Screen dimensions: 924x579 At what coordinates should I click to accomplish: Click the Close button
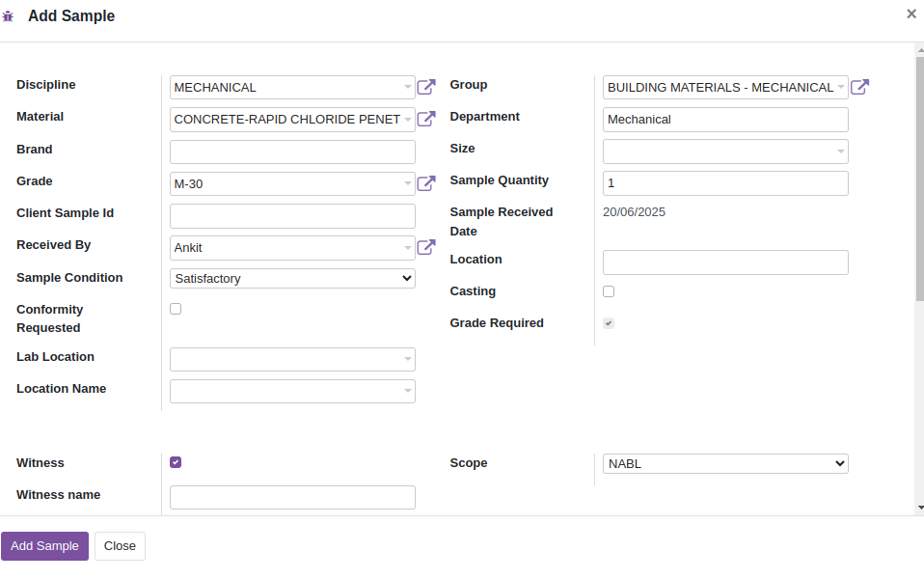coord(120,546)
